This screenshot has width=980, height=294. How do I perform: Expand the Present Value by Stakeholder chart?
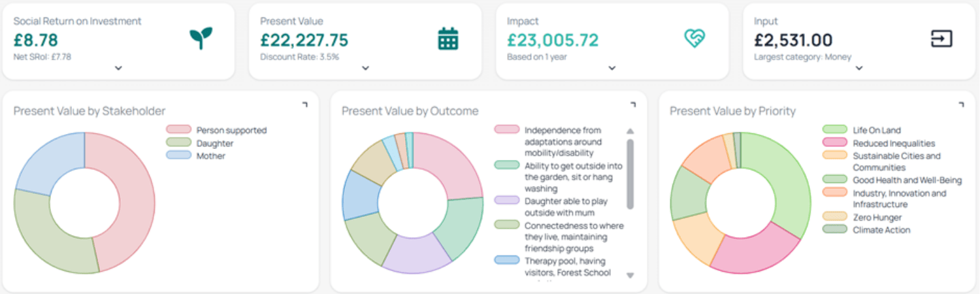304,104
